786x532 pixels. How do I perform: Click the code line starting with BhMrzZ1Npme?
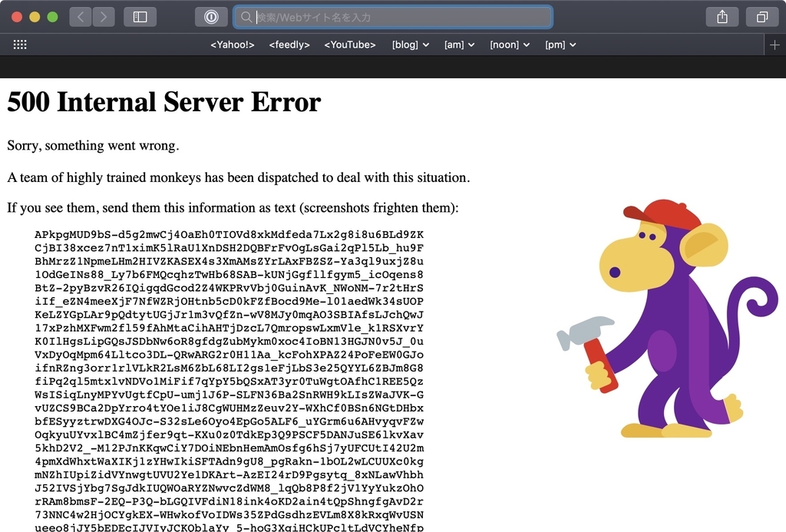229,261
